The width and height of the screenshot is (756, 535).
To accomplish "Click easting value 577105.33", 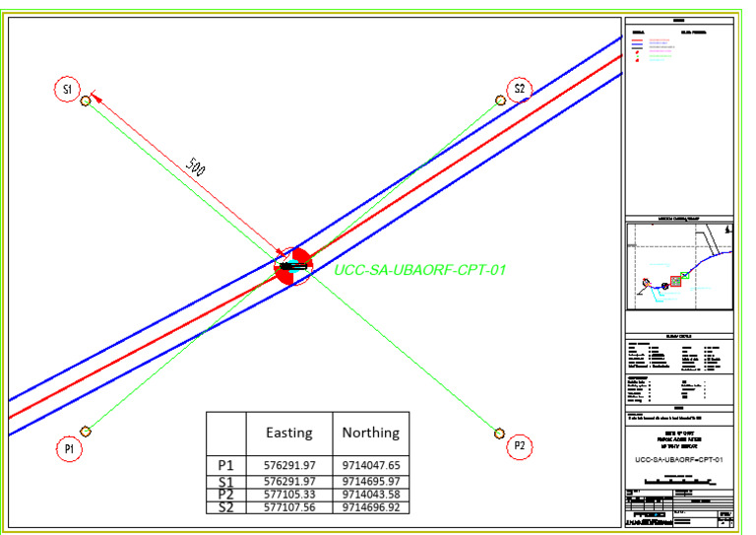I will 289,495.
